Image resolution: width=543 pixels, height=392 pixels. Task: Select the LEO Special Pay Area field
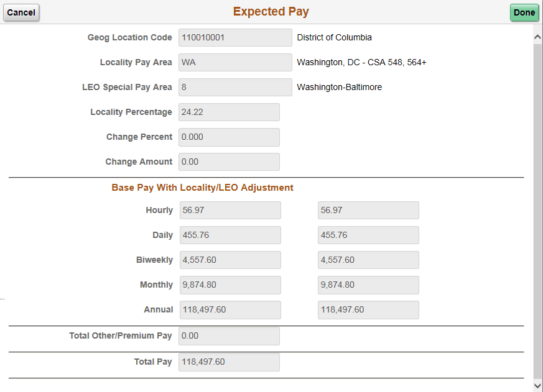pos(234,87)
